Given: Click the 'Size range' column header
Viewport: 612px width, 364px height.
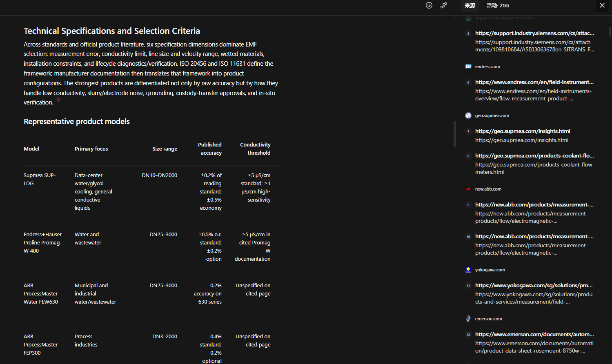Looking at the screenshot, I should tap(165, 149).
